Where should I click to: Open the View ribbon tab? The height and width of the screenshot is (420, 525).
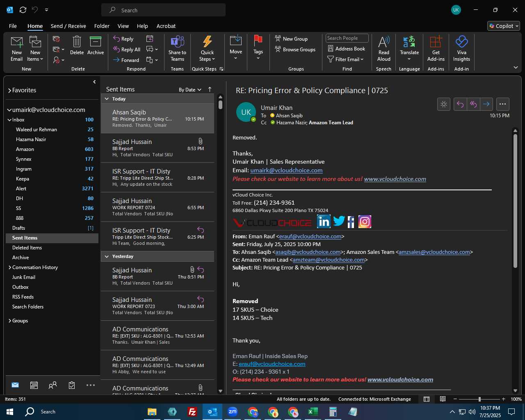[123, 26]
